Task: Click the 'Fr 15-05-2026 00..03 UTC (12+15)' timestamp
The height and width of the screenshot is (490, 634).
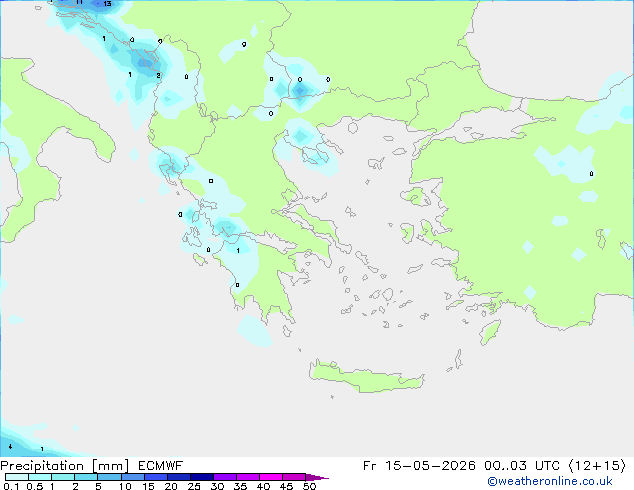Action: pyautogui.click(x=494, y=466)
